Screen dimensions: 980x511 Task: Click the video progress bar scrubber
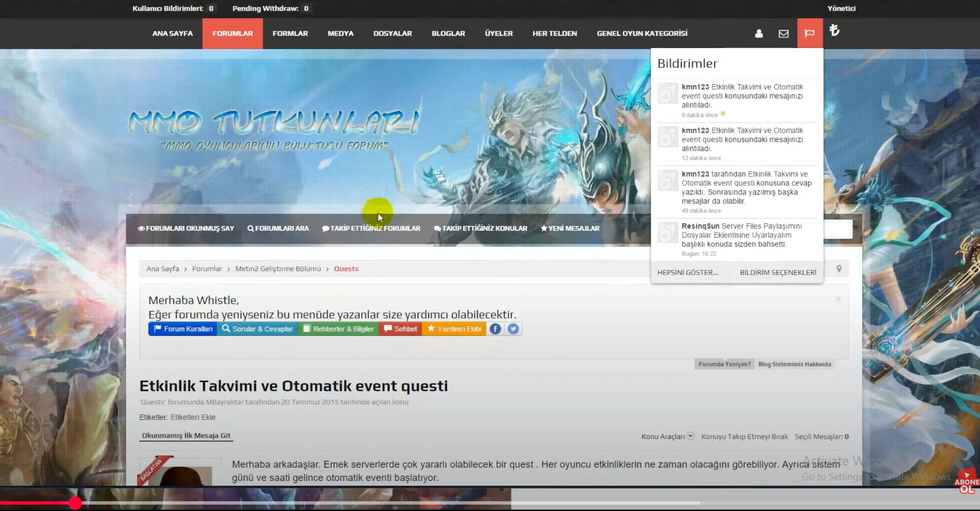(x=75, y=503)
